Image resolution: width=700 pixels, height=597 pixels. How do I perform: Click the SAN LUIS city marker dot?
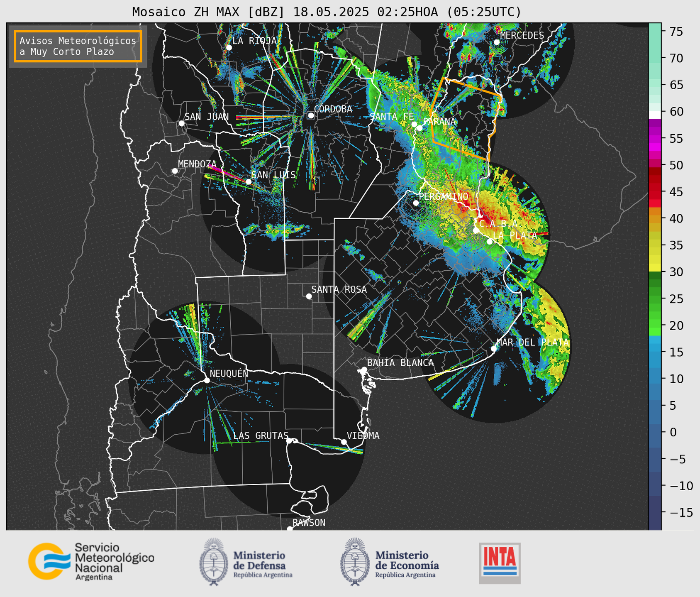(249, 181)
